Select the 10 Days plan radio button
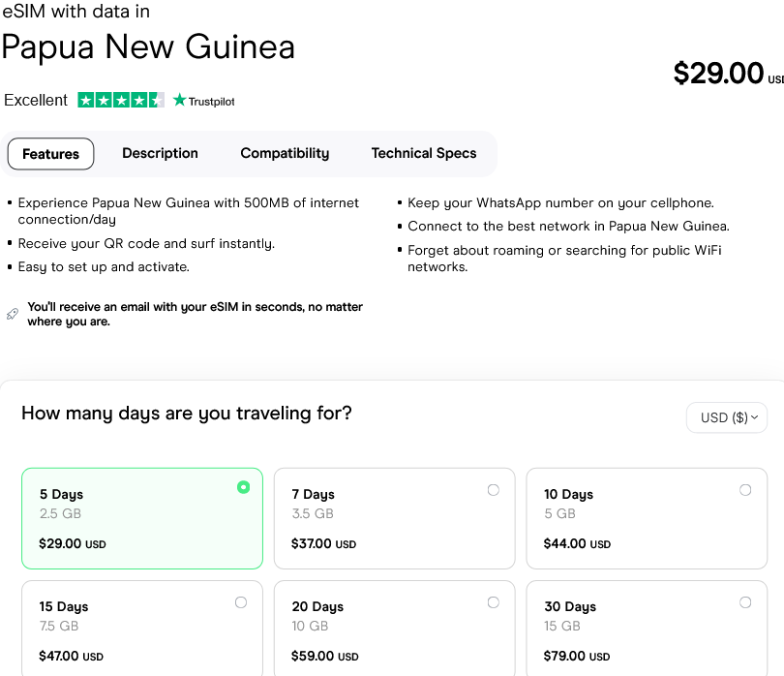Image resolution: width=784 pixels, height=676 pixels. [745, 490]
